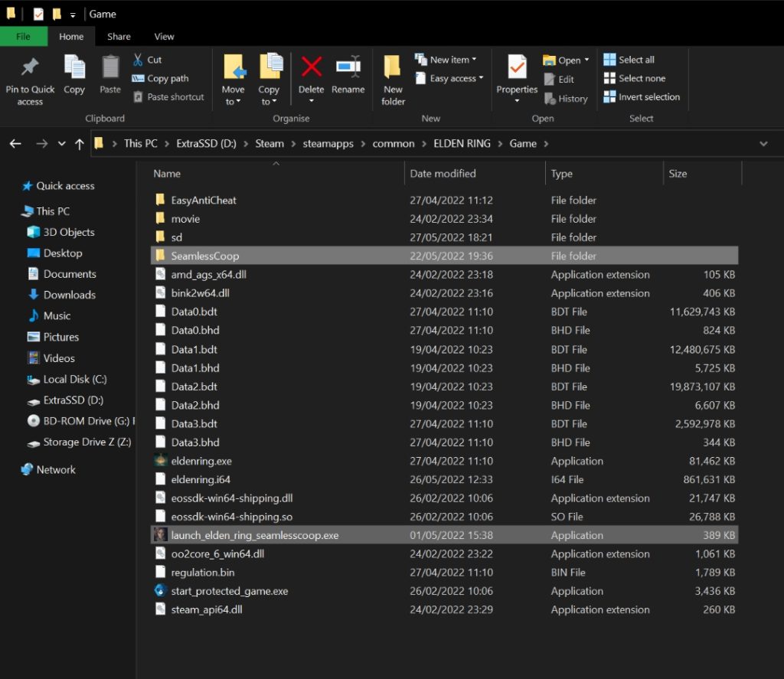The height and width of the screenshot is (679, 784).
Task: Navigate to steamapps in the address bar
Action: [328, 144]
